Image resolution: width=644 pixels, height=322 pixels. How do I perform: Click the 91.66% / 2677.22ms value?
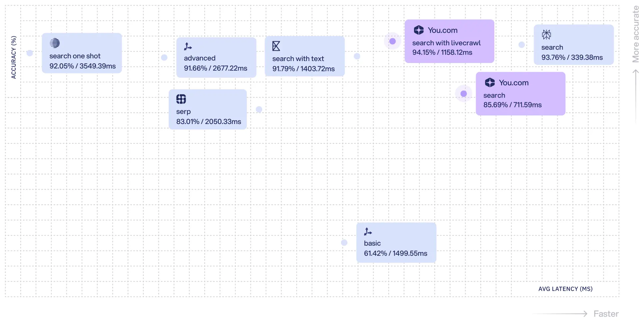pyautogui.click(x=216, y=68)
